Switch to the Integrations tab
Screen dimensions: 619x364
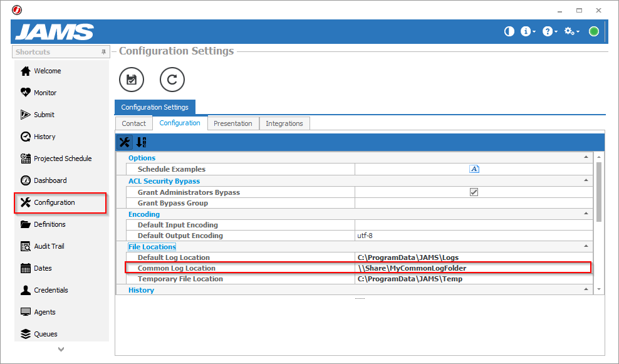point(284,123)
